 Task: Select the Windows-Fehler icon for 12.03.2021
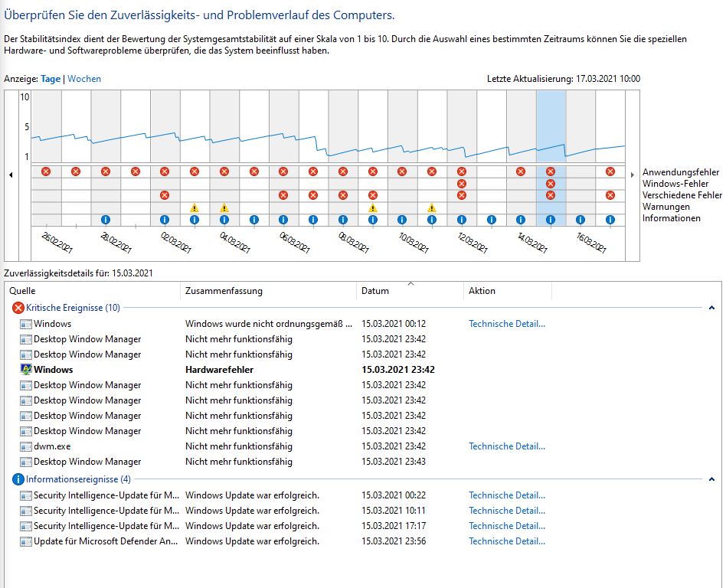[x=462, y=184]
